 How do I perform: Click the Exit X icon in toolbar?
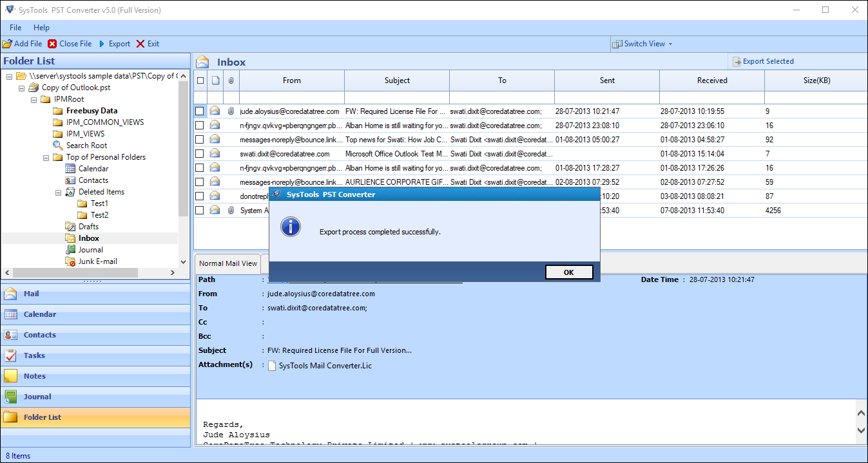tap(140, 44)
